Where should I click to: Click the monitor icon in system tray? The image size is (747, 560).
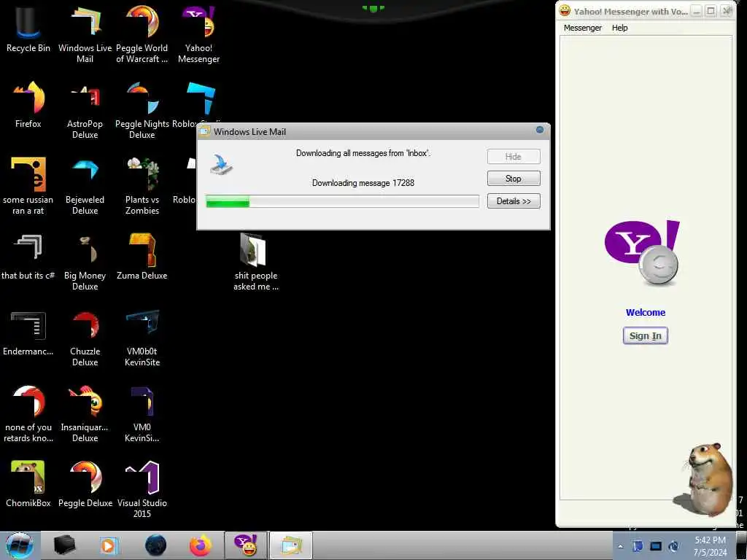click(656, 546)
